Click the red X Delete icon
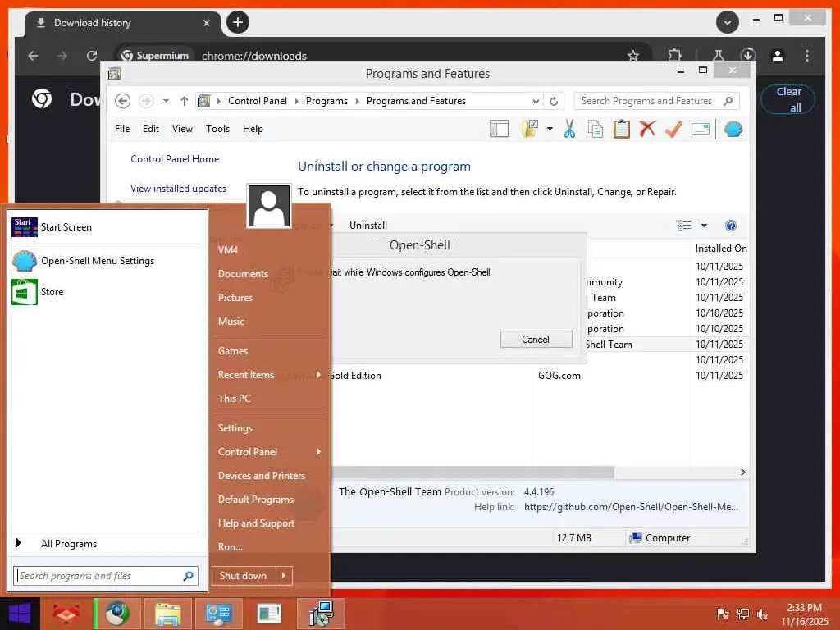 pos(647,129)
